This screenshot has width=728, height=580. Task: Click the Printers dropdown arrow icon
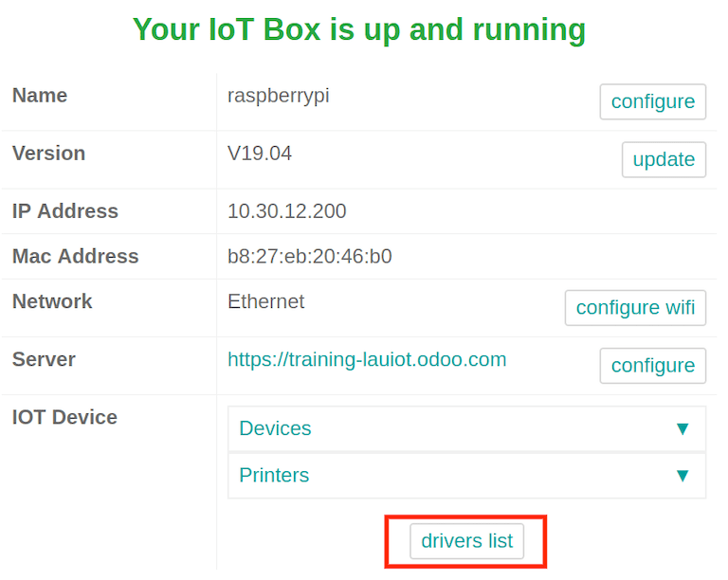click(682, 476)
